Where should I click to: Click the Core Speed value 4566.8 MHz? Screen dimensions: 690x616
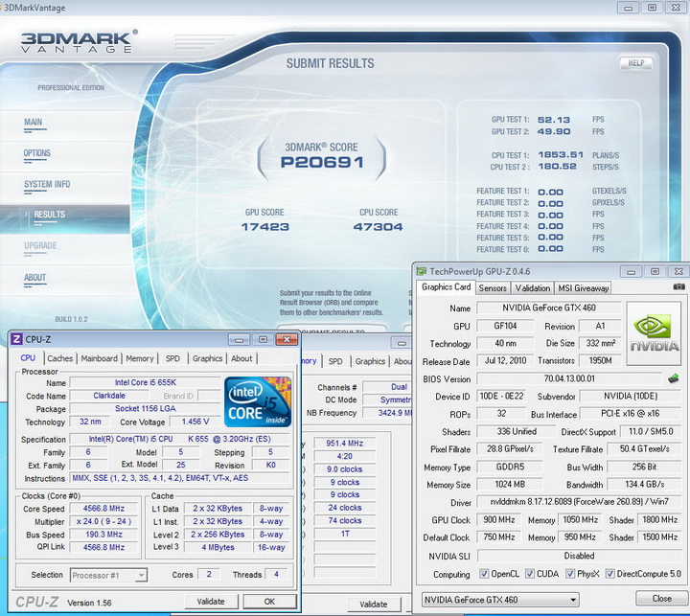click(x=103, y=508)
